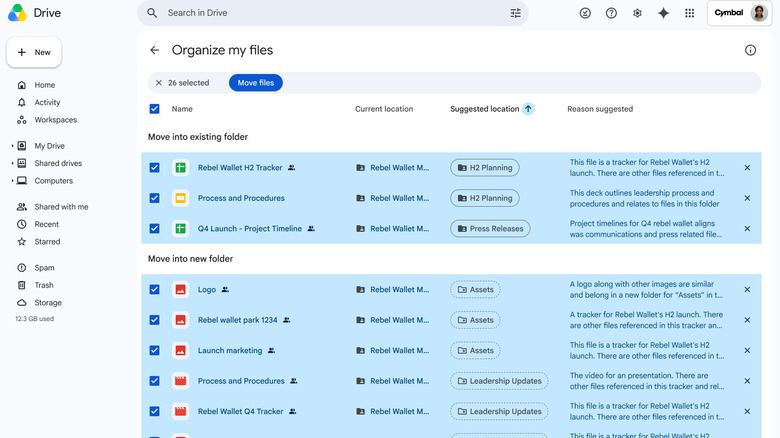This screenshot has height=438, width=780.
Task: Open the Google apps grid
Action: tap(689, 13)
